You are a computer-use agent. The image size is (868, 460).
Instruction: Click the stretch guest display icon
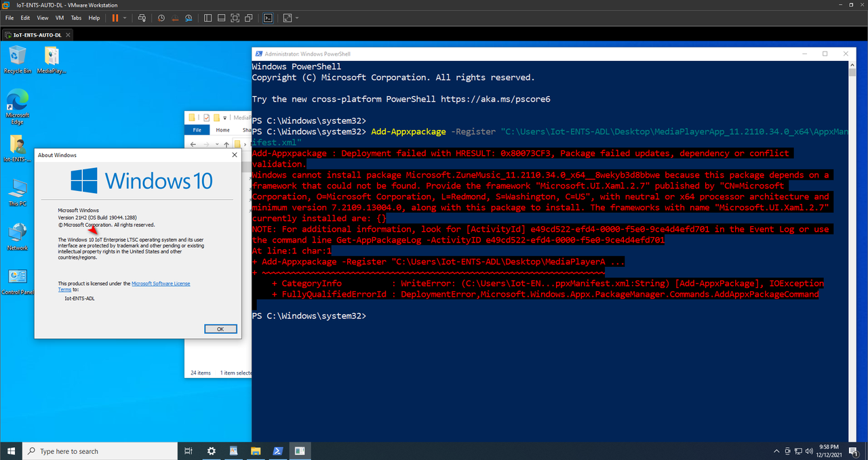tap(288, 18)
